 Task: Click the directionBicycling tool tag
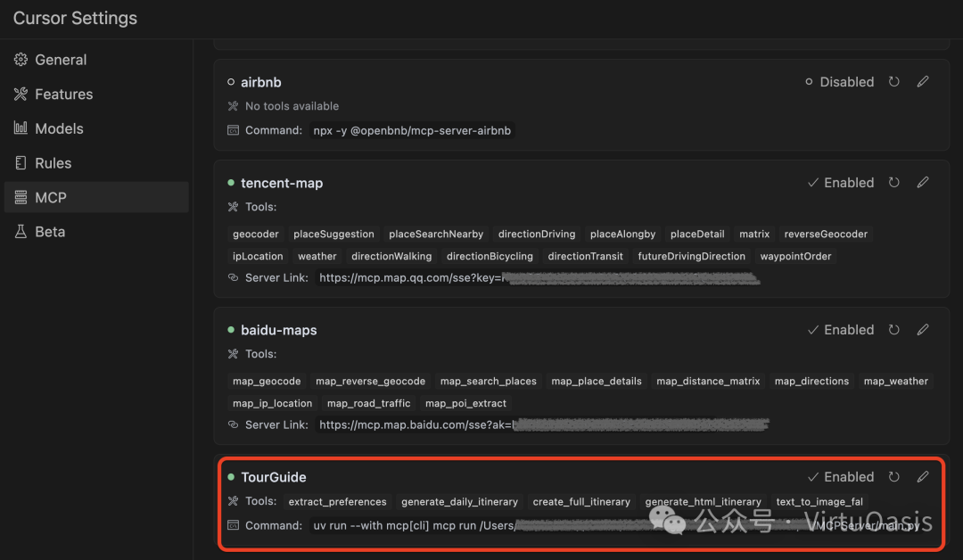(x=490, y=256)
